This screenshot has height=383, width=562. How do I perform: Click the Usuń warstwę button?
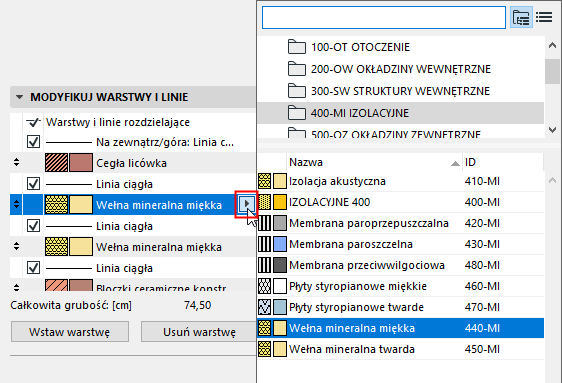point(199,332)
